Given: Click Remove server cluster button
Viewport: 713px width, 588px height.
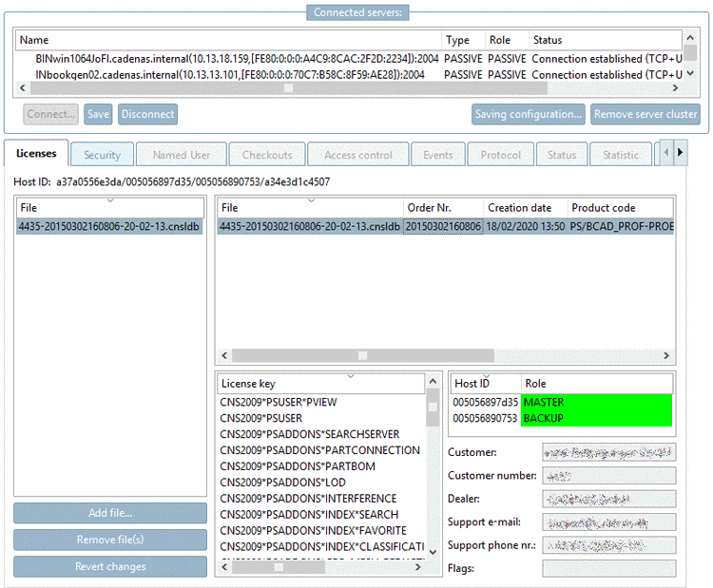Looking at the screenshot, I should pyautogui.click(x=646, y=114).
